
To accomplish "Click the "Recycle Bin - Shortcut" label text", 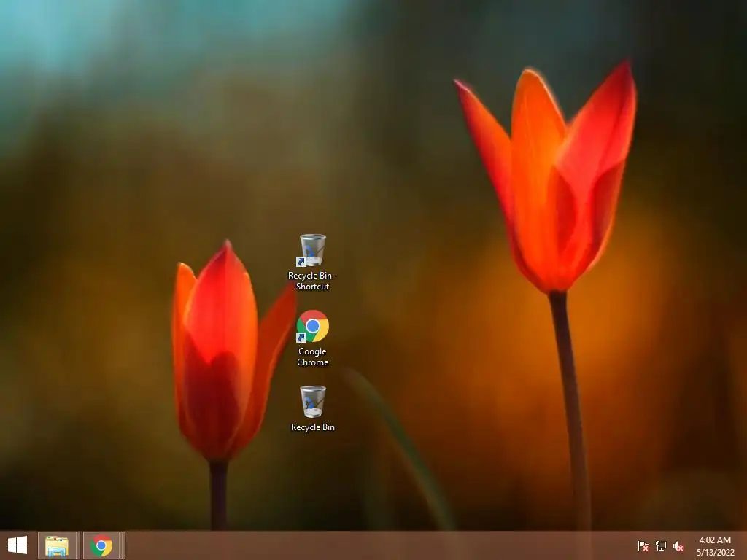I will (x=312, y=281).
